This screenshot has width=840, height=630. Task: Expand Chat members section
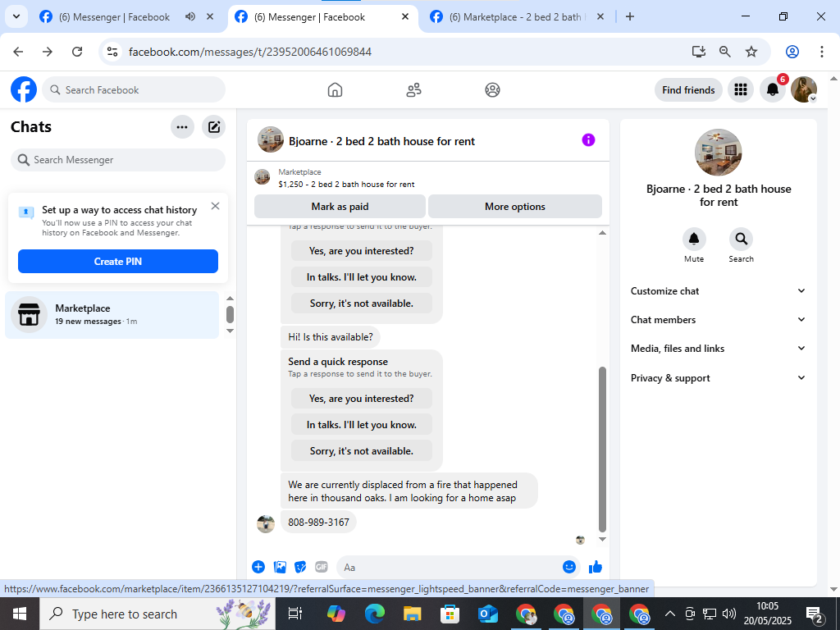(718, 320)
